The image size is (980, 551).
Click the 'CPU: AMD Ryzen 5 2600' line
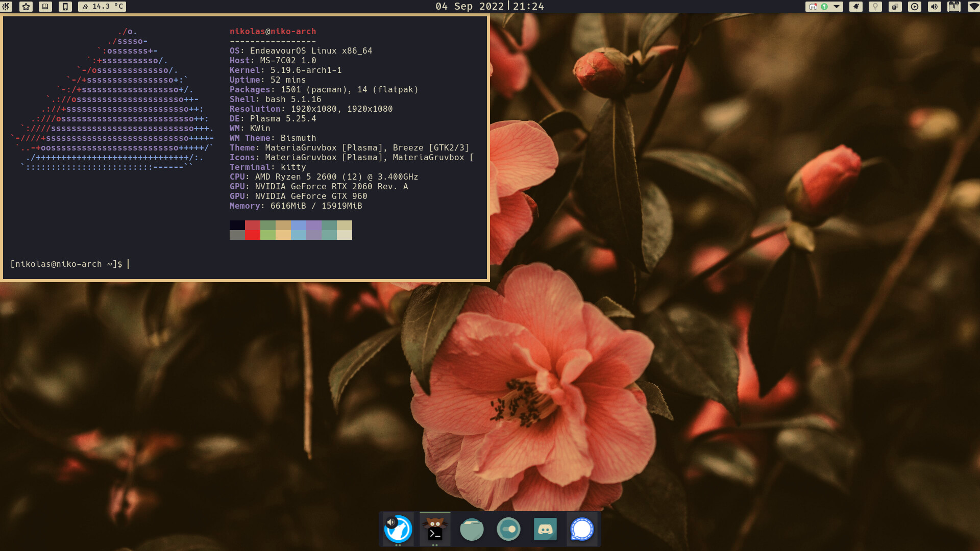click(324, 177)
